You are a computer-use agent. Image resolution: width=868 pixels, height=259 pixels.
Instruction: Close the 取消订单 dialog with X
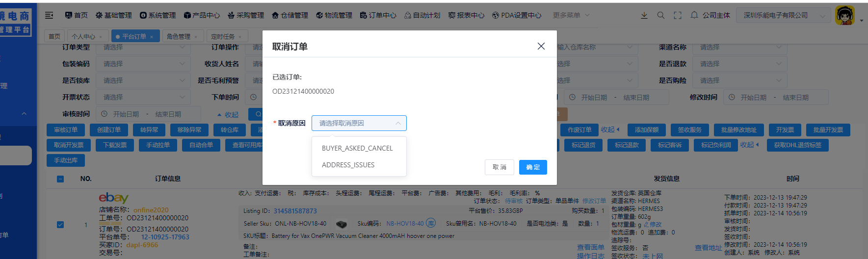tap(541, 46)
